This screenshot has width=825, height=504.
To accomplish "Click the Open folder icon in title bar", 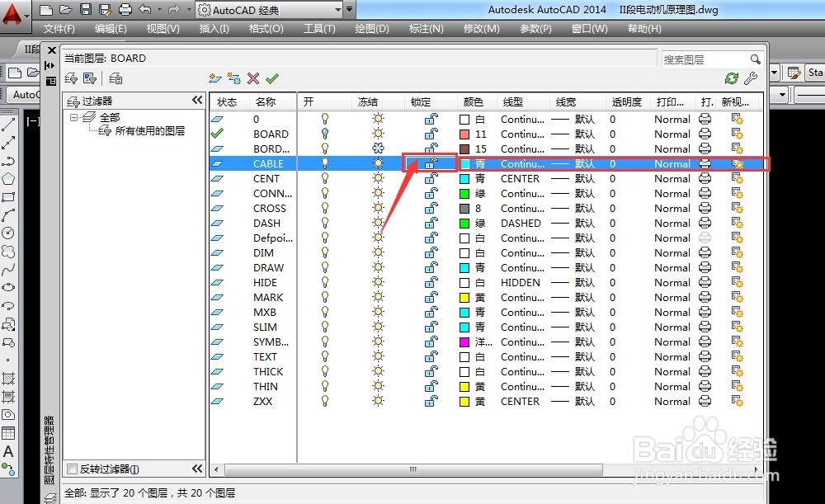I will [66, 9].
